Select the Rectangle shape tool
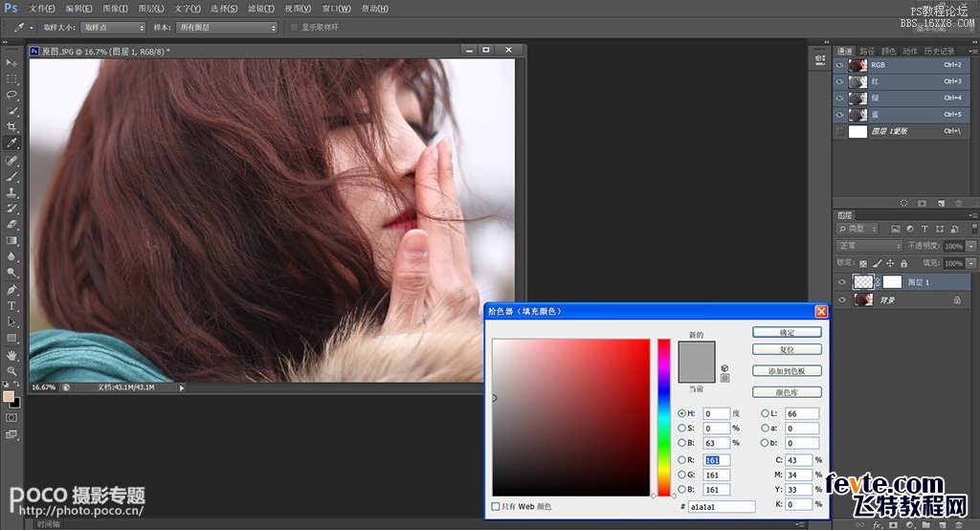The image size is (980, 530). coord(11,338)
